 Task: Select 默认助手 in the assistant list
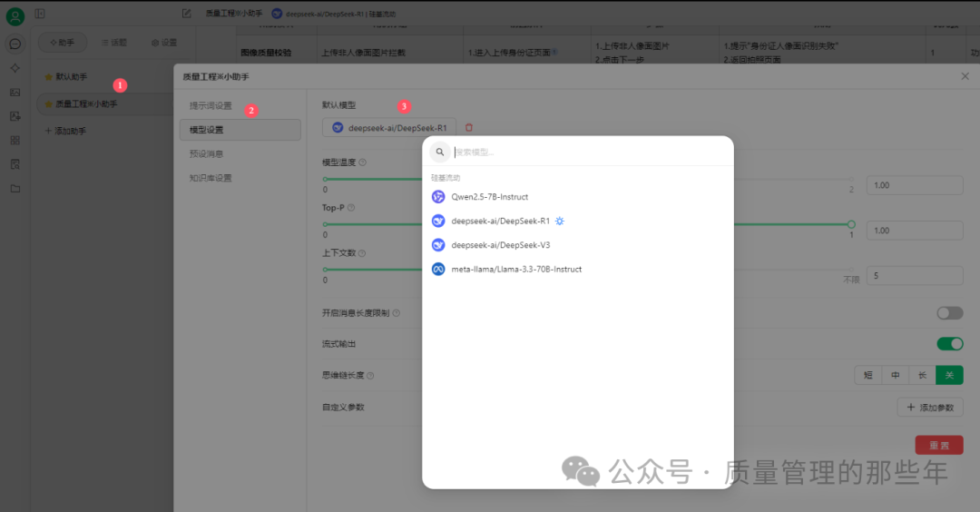click(x=103, y=77)
